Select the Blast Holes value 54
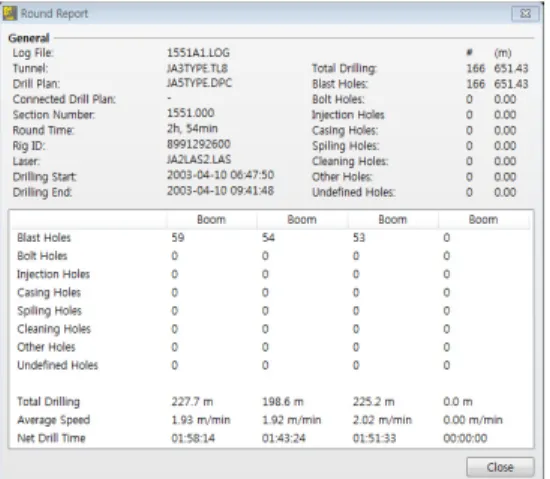 (268, 238)
